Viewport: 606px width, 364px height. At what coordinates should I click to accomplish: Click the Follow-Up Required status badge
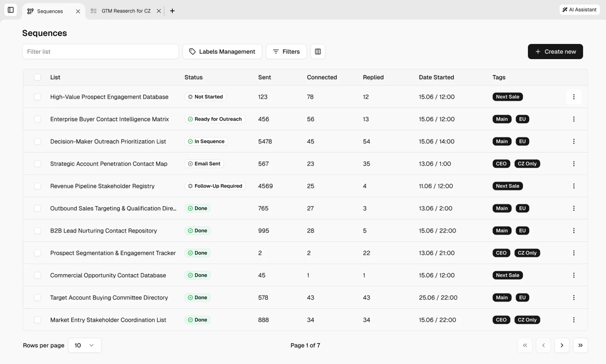[215, 186]
